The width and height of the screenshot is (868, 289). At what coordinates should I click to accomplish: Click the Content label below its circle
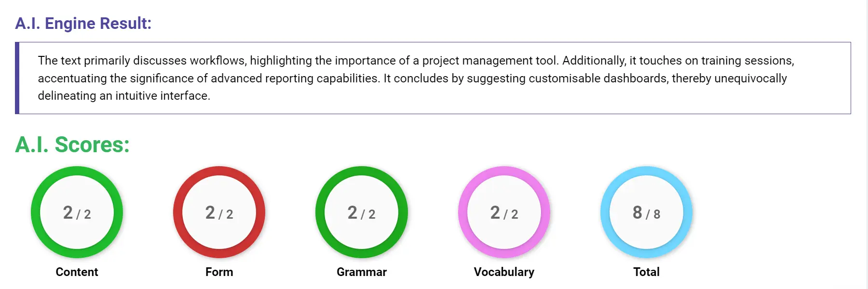click(x=77, y=272)
